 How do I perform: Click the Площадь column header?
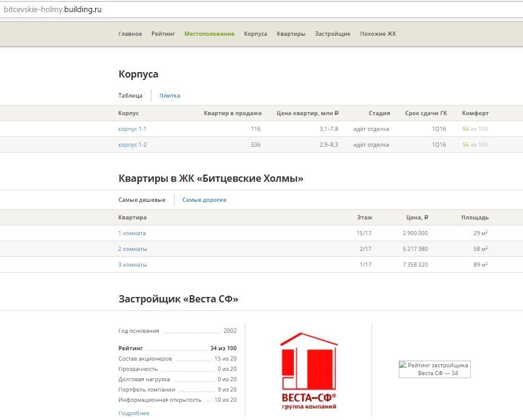475,217
